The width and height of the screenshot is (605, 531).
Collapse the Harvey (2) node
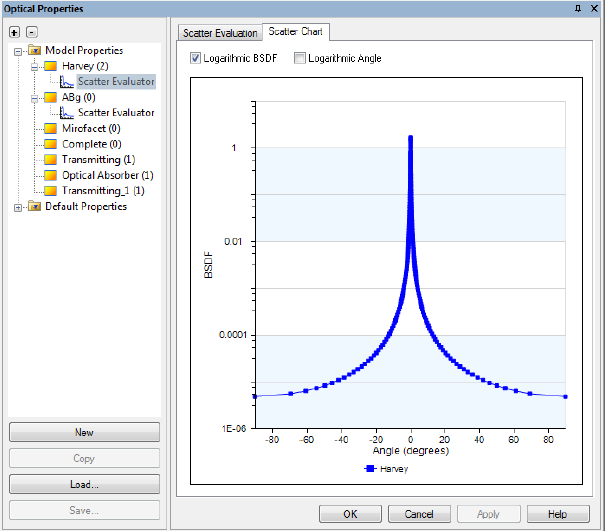34,67
